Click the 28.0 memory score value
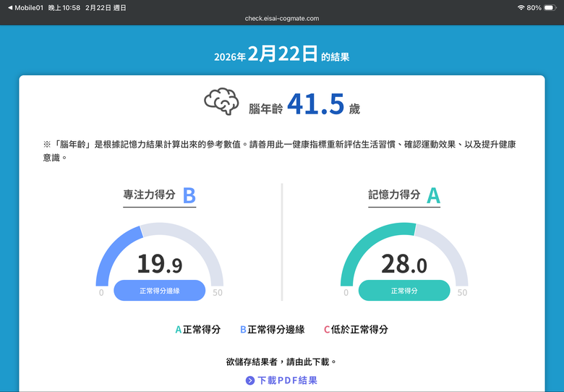 click(x=404, y=264)
